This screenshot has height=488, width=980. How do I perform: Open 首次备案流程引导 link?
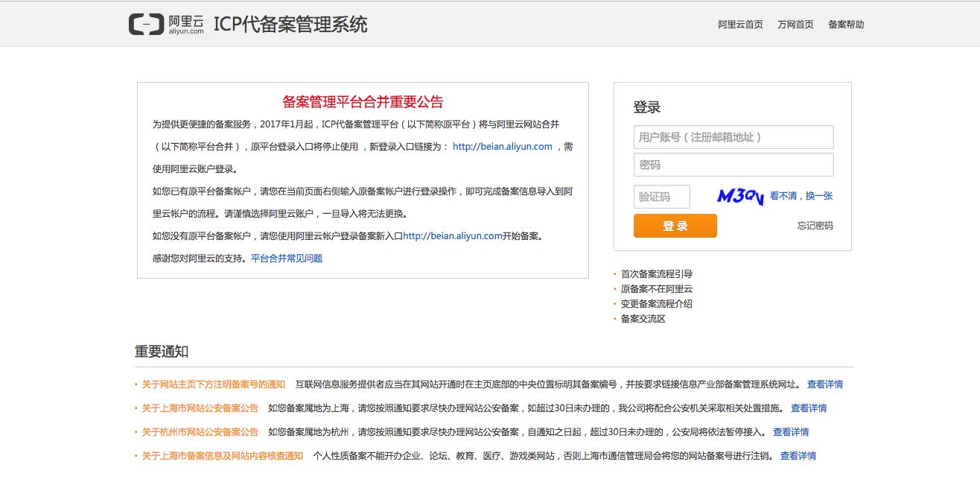(657, 274)
